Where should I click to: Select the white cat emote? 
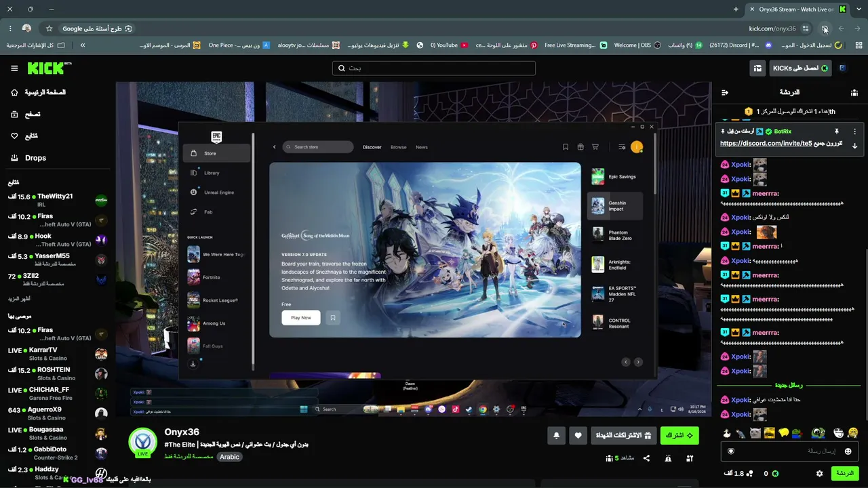pos(755,433)
